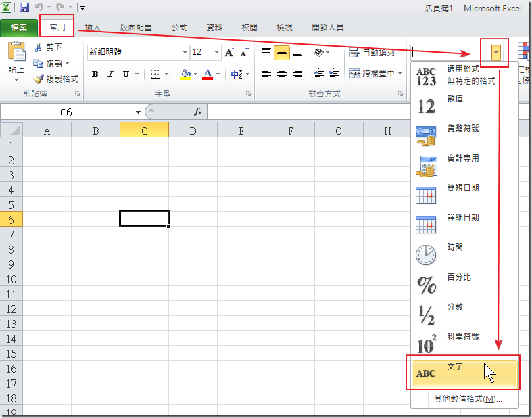This screenshot has height=418, width=532.
Task: Select Text format (文字)
Action: (x=464, y=373)
